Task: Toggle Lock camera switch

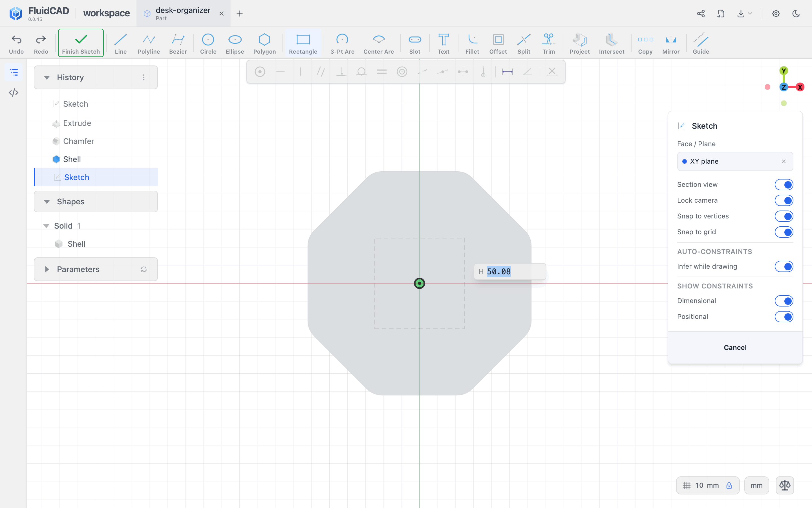Action: pyautogui.click(x=784, y=200)
